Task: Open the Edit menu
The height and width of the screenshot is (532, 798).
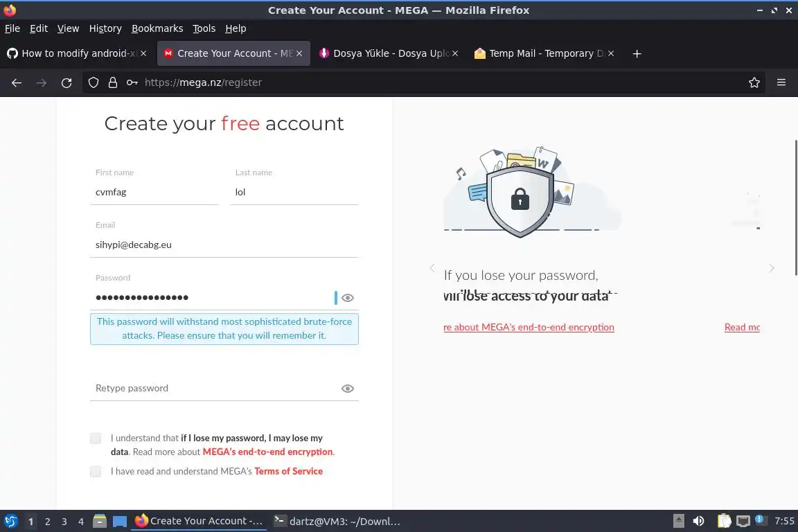Action: 39,28
